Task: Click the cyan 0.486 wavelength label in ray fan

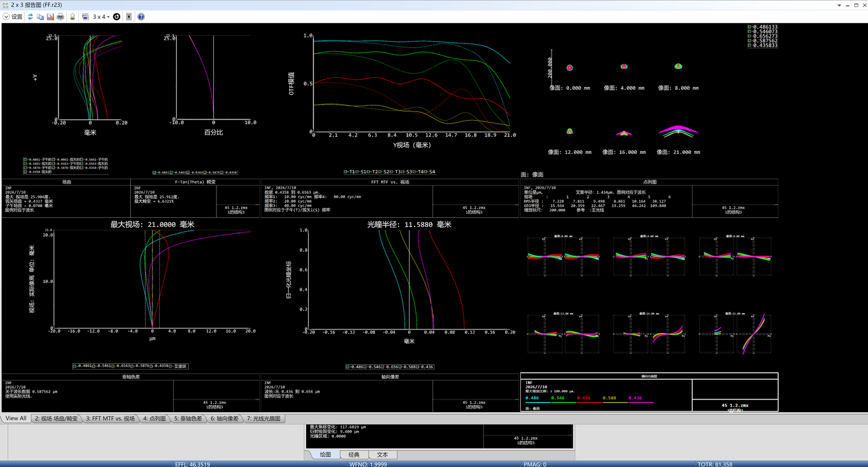Action: (532, 398)
